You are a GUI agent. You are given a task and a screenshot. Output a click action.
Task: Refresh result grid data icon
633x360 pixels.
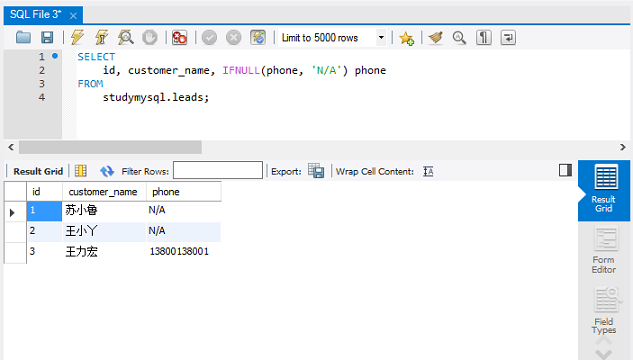point(107,171)
